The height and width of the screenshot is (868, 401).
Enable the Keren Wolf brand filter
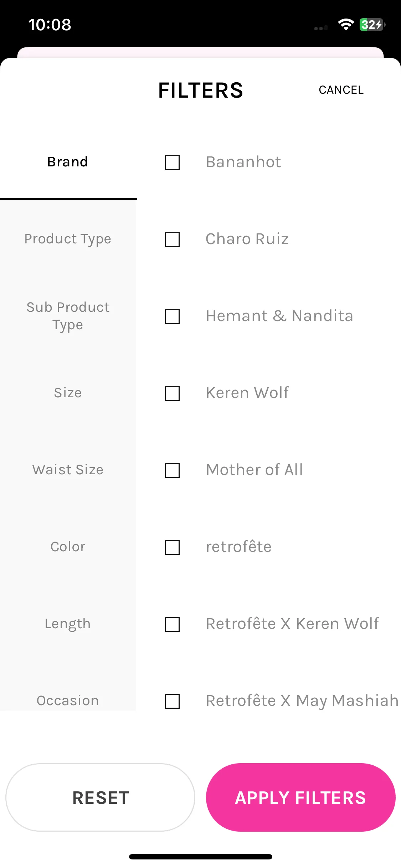tap(172, 393)
